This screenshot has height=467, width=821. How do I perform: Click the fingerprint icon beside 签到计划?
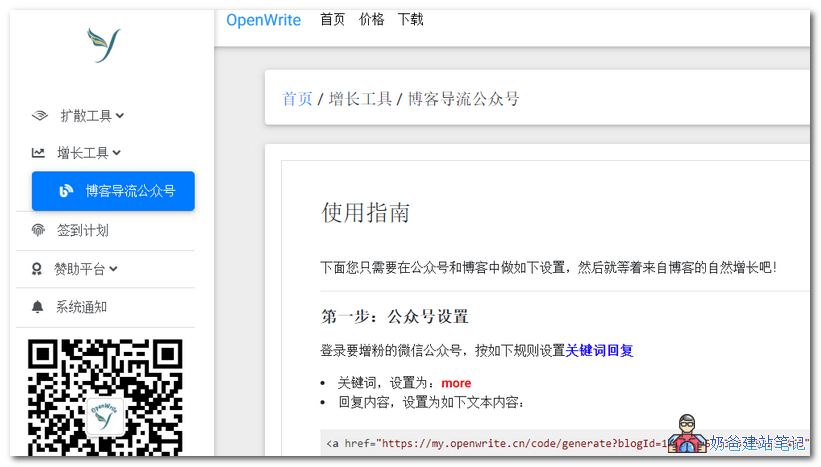point(38,230)
